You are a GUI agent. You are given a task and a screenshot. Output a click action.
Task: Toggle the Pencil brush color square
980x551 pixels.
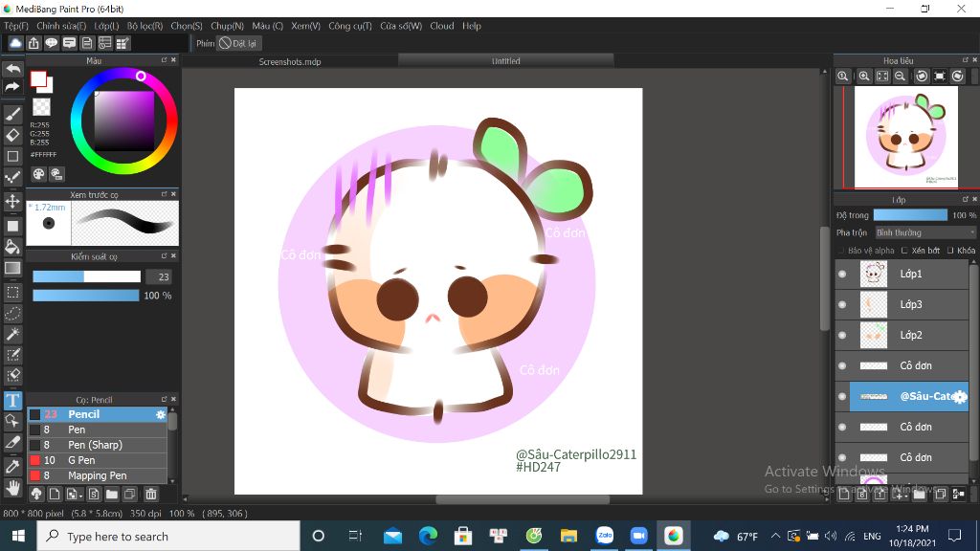pos(35,414)
